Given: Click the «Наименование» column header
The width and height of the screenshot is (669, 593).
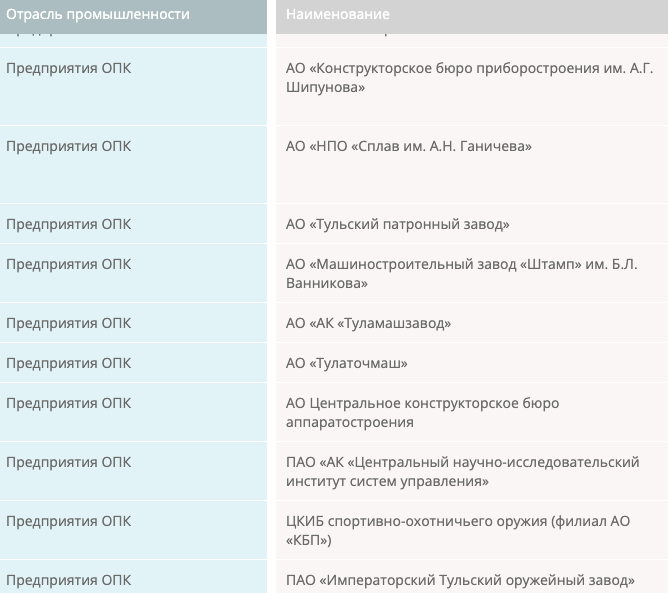Looking at the screenshot, I should click(338, 15).
